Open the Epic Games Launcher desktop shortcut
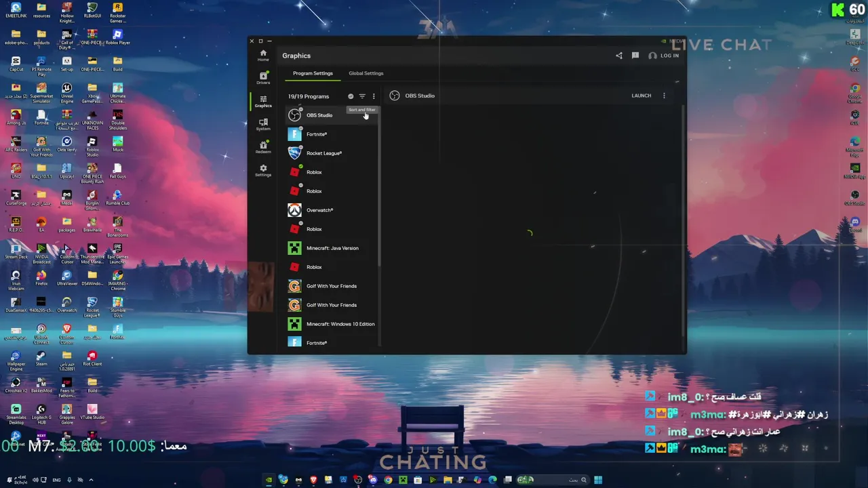This screenshot has height=488, width=868. tap(117, 253)
